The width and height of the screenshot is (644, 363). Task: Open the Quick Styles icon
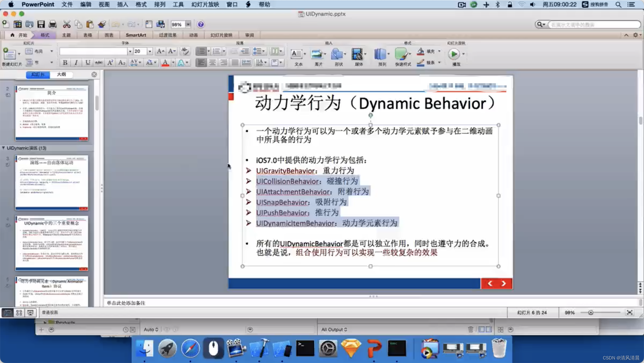coord(401,54)
